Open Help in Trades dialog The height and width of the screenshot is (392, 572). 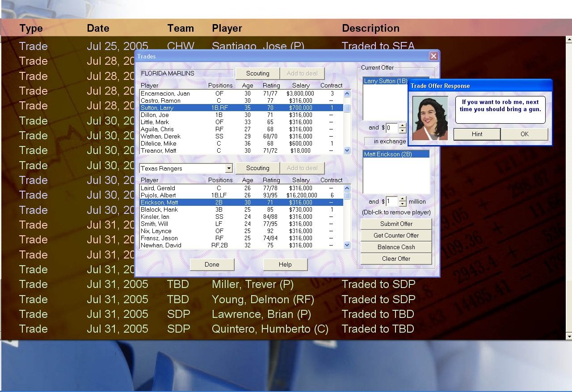[285, 264]
